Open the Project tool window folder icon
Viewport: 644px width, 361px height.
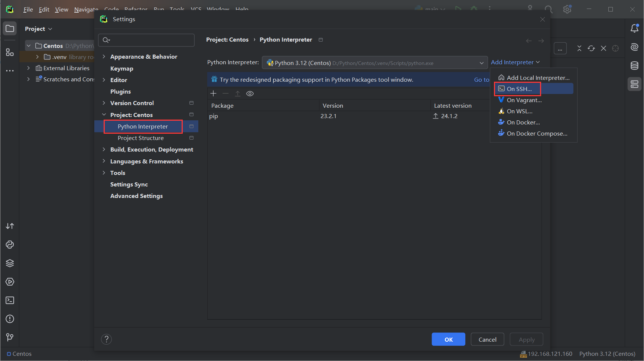pos(10,29)
